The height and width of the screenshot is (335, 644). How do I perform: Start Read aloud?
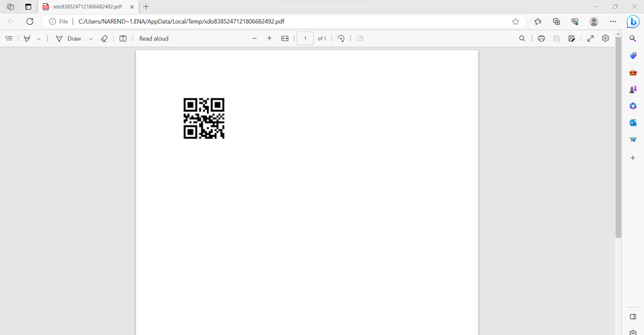point(154,38)
